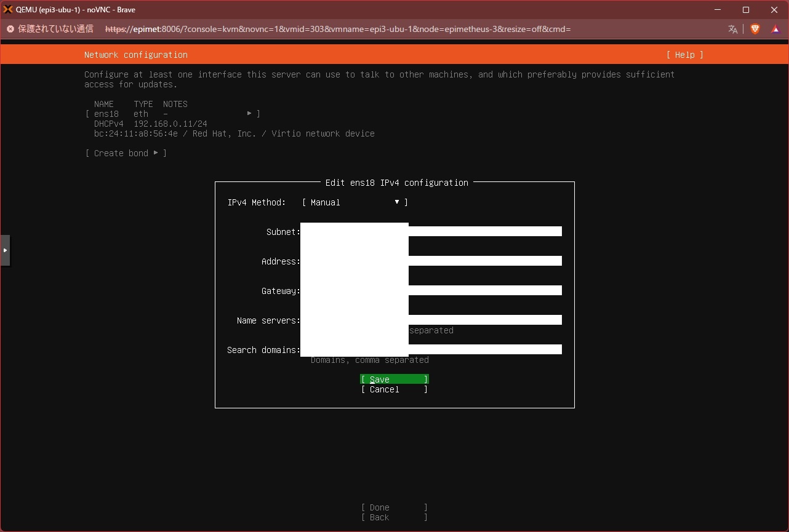
Task: Open the Help menu in header
Action: (x=685, y=55)
